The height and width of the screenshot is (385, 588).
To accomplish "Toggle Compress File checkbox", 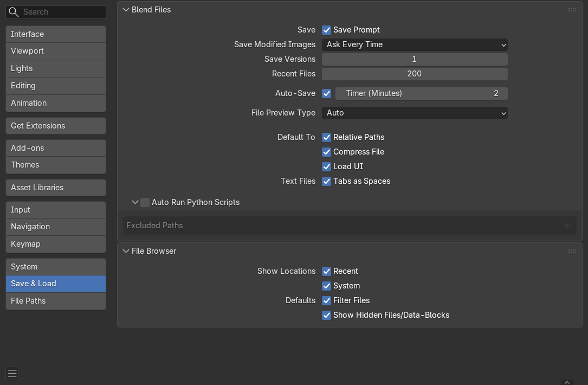I will [x=327, y=152].
